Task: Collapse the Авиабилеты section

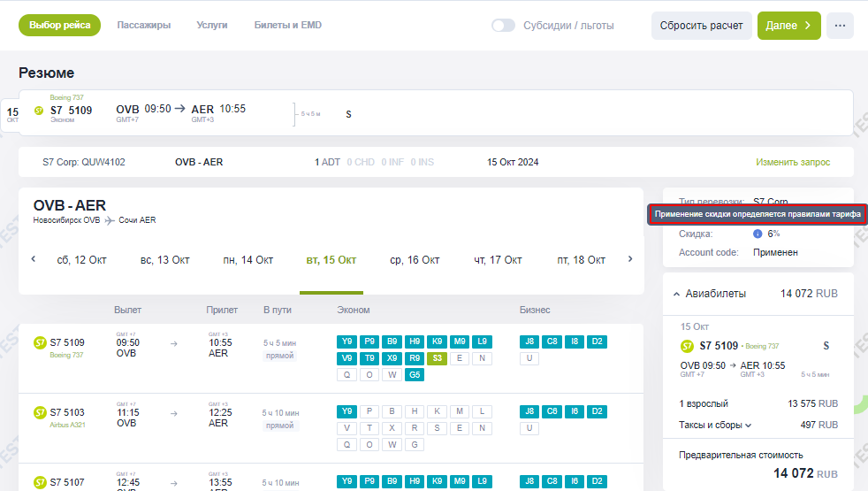Action: [x=676, y=294]
